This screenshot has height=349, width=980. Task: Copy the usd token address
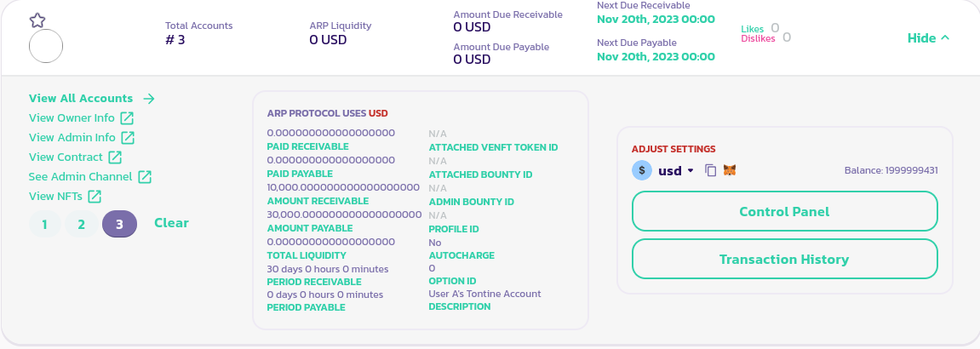click(x=711, y=170)
